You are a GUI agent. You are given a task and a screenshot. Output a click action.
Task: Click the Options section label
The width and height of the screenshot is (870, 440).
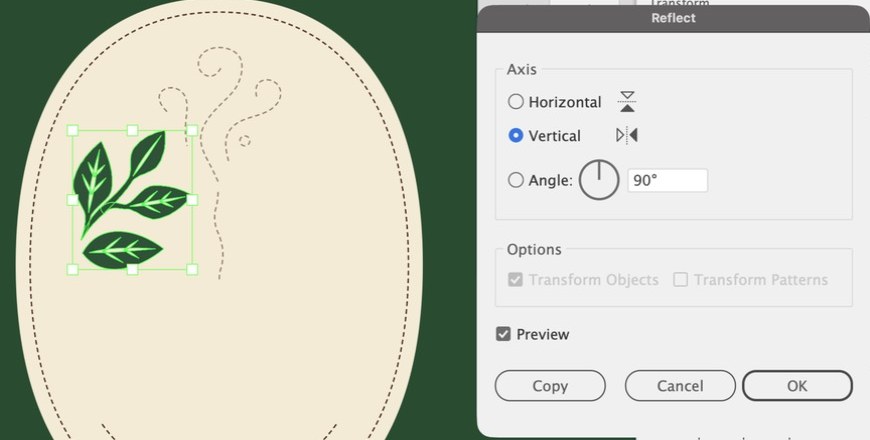(534, 249)
